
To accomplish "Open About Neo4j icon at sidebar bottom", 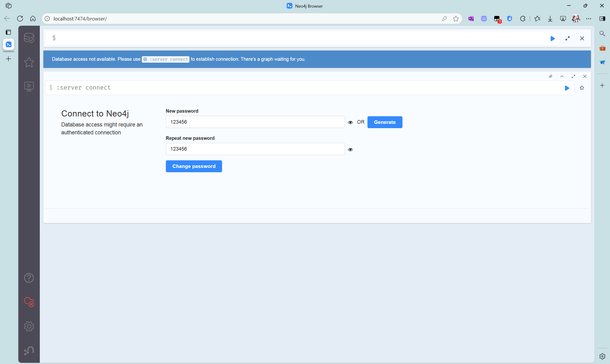I will [29, 350].
